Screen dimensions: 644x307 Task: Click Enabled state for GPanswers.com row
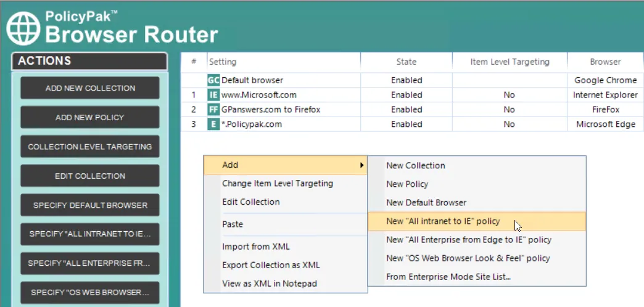[406, 110]
